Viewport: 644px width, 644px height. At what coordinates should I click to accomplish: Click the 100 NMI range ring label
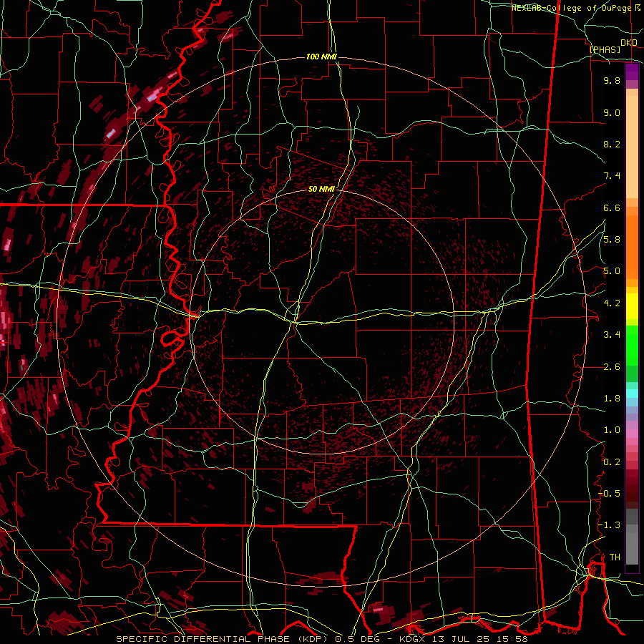(321, 57)
